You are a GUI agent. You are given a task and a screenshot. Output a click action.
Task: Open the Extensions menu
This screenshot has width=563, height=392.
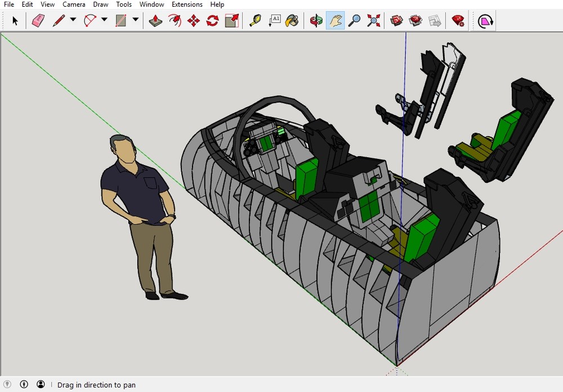coord(187,5)
